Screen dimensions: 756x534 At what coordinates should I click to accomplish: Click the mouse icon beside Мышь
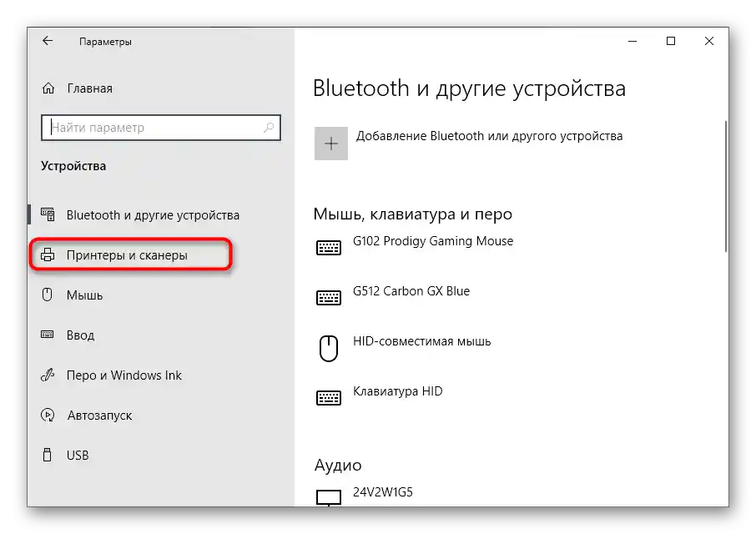pyautogui.click(x=48, y=295)
